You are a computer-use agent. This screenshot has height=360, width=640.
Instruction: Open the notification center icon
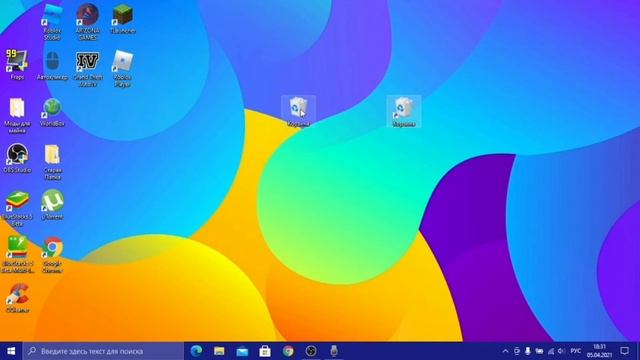pyautogui.click(x=624, y=351)
